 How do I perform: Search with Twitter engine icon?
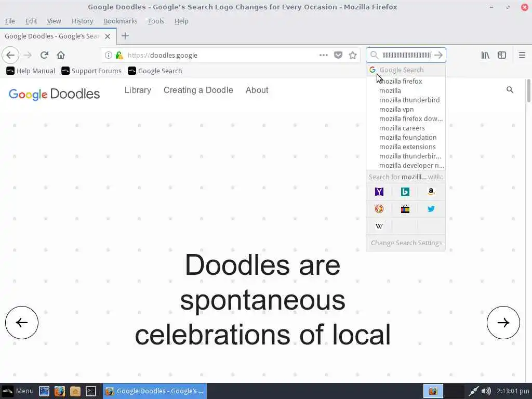point(431,209)
